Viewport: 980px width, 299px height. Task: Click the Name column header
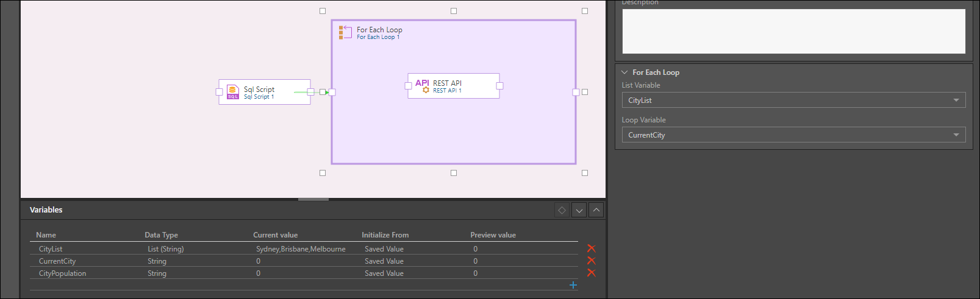tap(46, 235)
